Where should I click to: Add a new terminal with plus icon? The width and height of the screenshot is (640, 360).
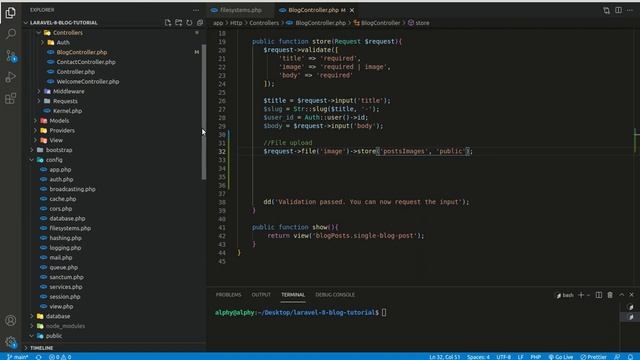pyautogui.click(x=581, y=295)
